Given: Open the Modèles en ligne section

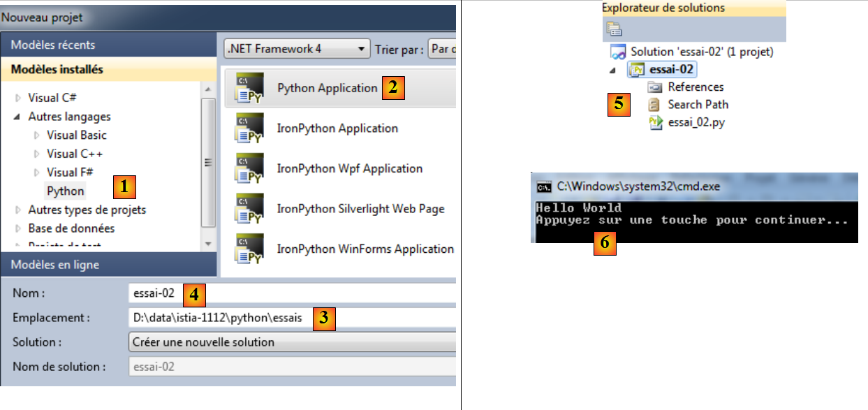Looking at the screenshot, I should click(56, 265).
